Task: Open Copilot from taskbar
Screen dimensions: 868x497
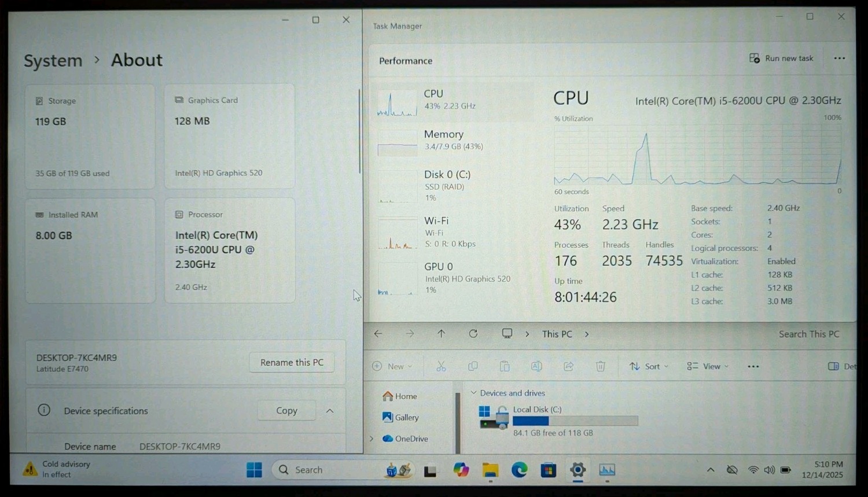Action: (461, 470)
